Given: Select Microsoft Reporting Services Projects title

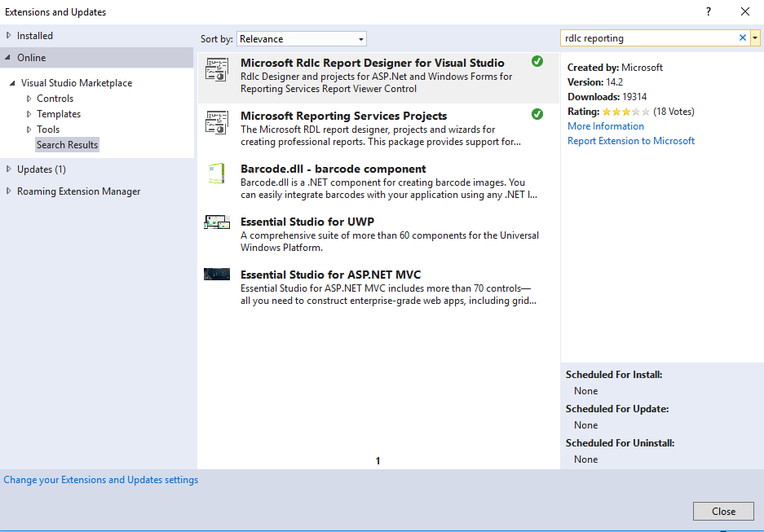Looking at the screenshot, I should pos(343,116).
